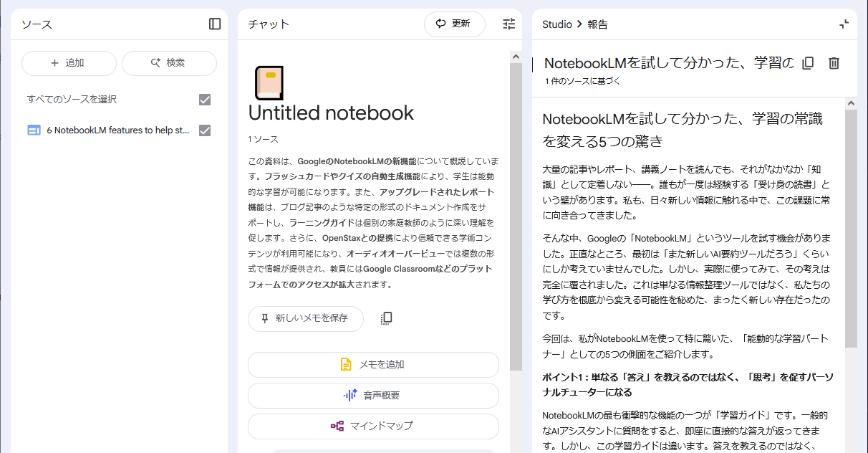Click the Untitled notebook title
Image resolution: width=868 pixels, height=453 pixels.
pyautogui.click(x=331, y=113)
